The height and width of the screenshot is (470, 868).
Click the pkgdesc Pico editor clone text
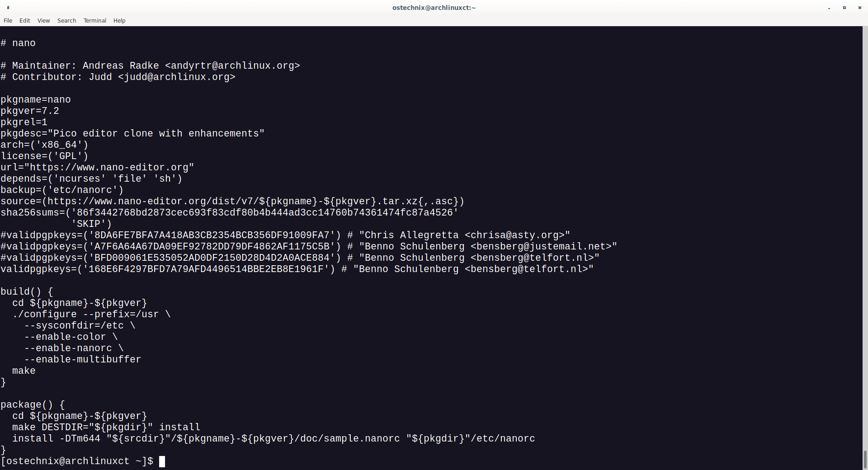132,133
